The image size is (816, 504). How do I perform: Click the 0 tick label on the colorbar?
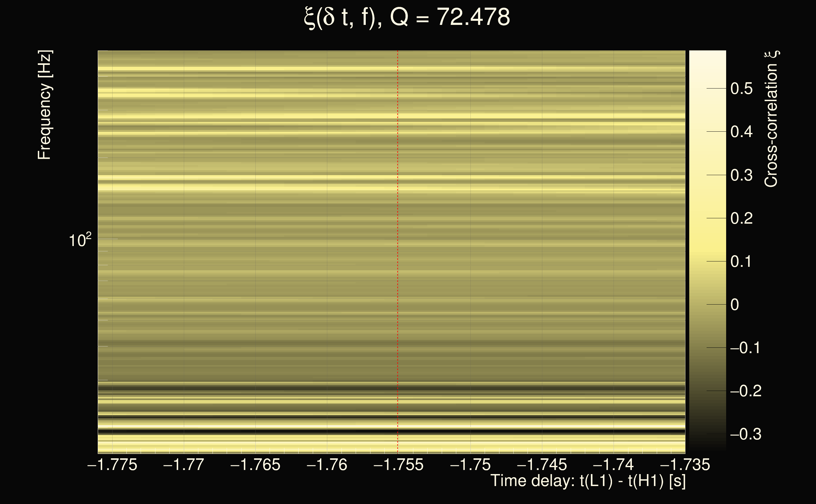735,305
